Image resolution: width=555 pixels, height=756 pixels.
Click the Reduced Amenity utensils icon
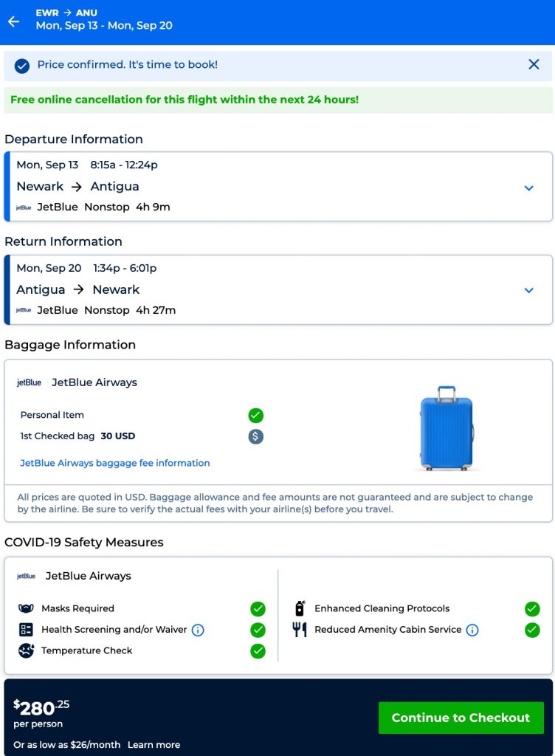pos(300,630)
